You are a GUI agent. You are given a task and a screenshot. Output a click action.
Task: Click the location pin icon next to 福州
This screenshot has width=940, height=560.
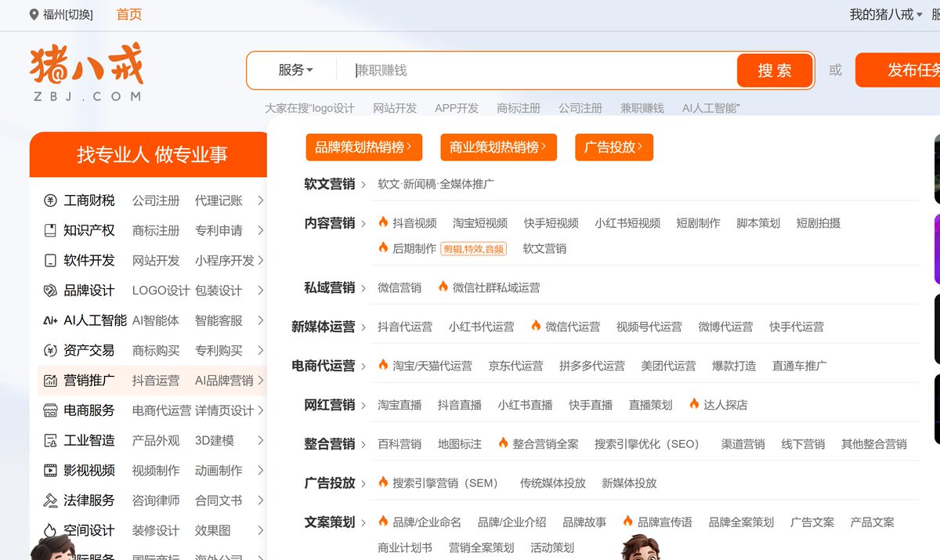point(34,15)
